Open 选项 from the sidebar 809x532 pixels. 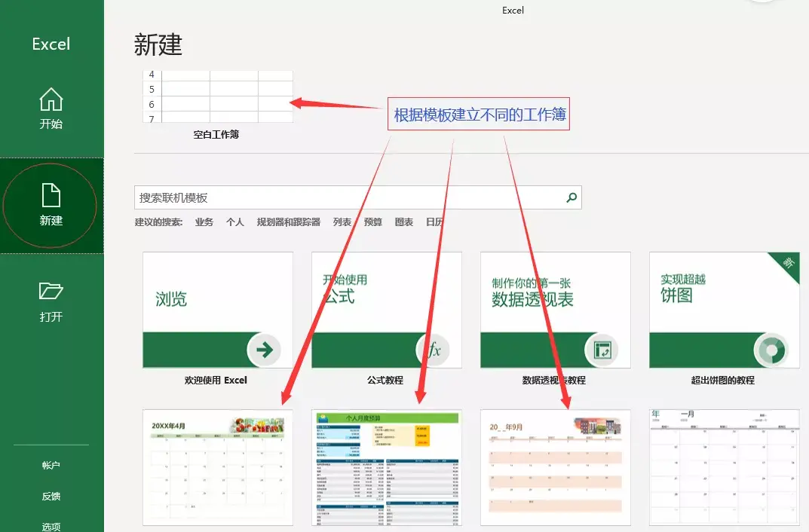[50, 525]
